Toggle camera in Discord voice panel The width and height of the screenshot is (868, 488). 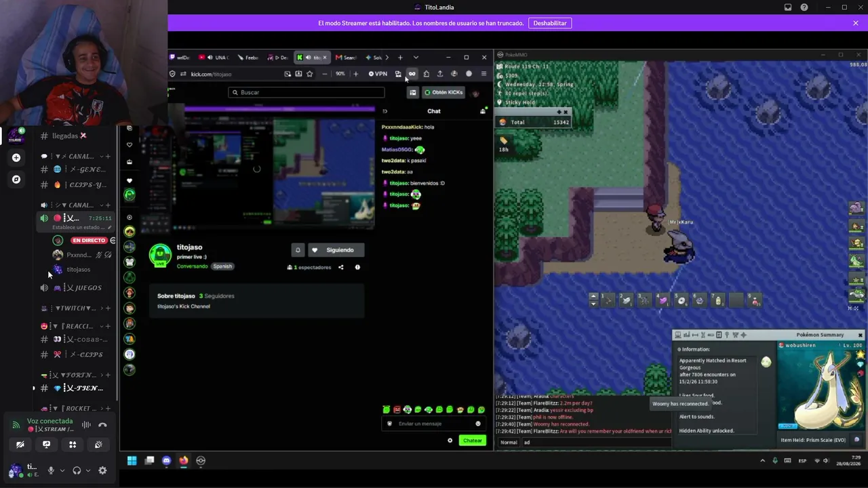click(20, 445)
